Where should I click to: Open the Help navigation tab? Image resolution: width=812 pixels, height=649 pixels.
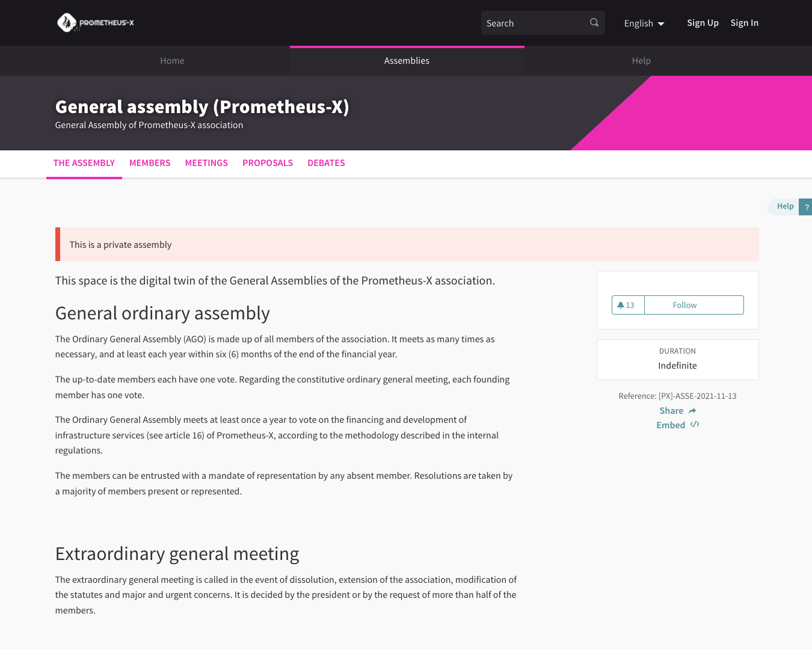tap(641, 61)
